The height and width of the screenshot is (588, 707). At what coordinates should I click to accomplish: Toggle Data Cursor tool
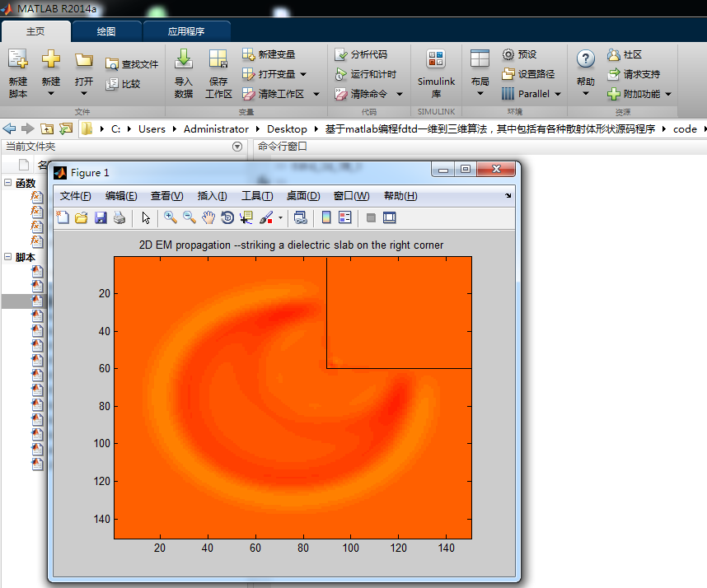246,218
